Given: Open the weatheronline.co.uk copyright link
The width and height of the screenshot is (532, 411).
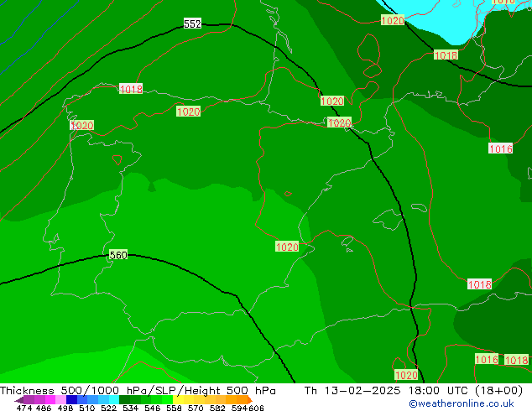Looking at the screenshot, I should point(462,403).
